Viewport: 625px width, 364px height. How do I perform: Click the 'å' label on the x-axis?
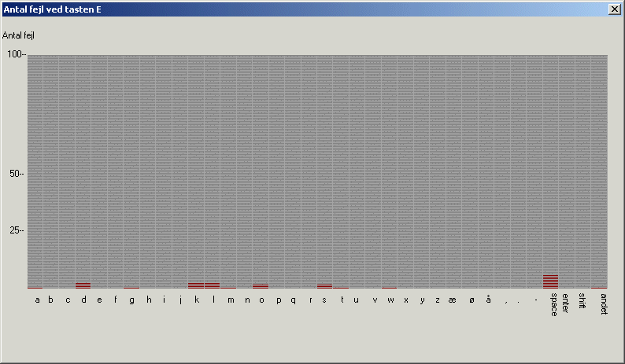[x=489, y=299]
